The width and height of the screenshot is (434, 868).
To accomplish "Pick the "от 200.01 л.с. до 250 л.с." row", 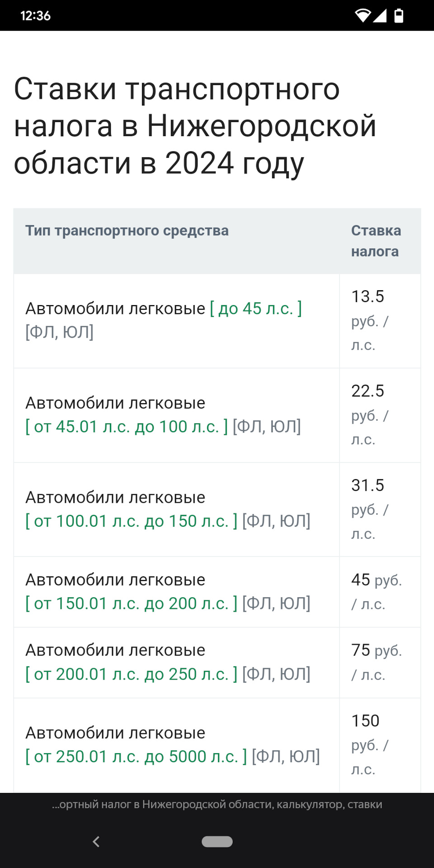I will click(x=168, y=662).
